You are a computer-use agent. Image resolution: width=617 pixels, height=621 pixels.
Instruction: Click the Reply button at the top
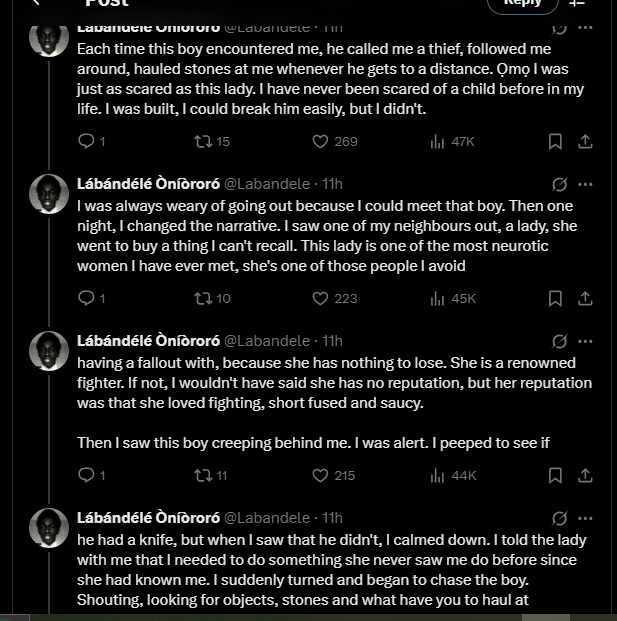[522, 3]
